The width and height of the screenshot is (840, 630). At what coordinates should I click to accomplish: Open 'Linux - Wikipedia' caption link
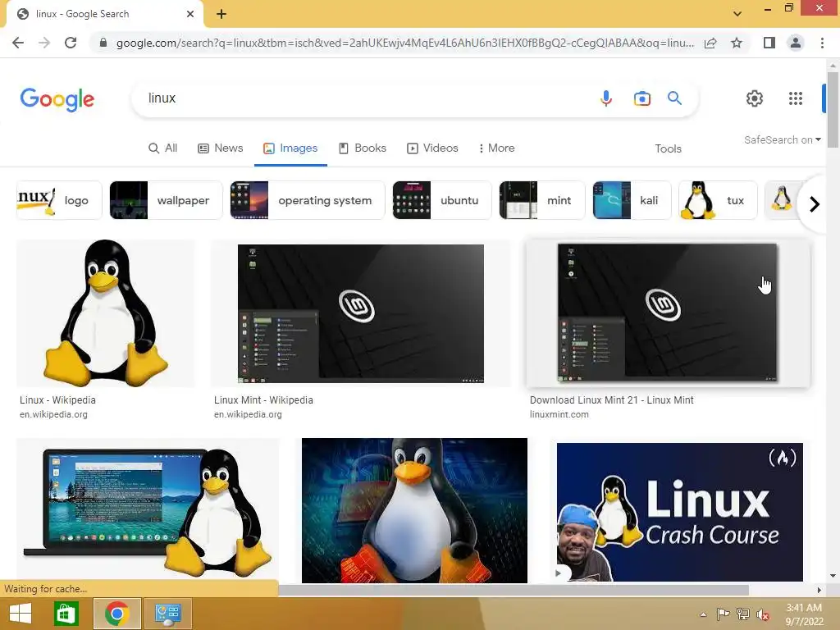coord(58,400)
